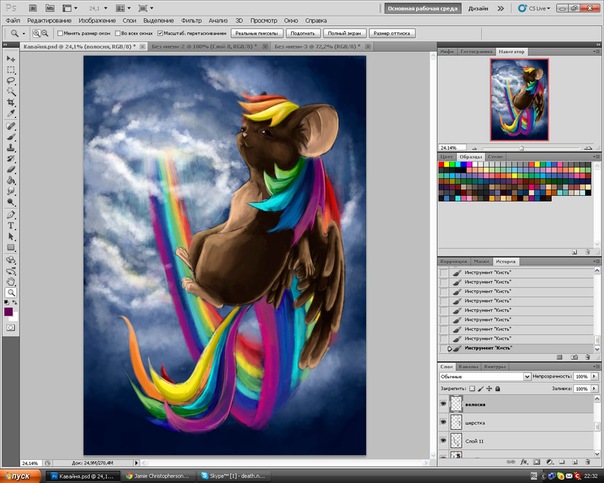Select the Zoom tool in toolbox
Image resolution: width=604 pixels, height=483 pixels.
(11, 293)
